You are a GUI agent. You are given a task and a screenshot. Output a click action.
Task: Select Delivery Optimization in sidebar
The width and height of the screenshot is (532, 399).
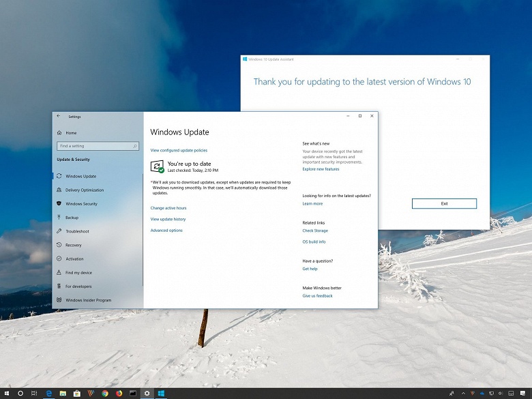98,190
